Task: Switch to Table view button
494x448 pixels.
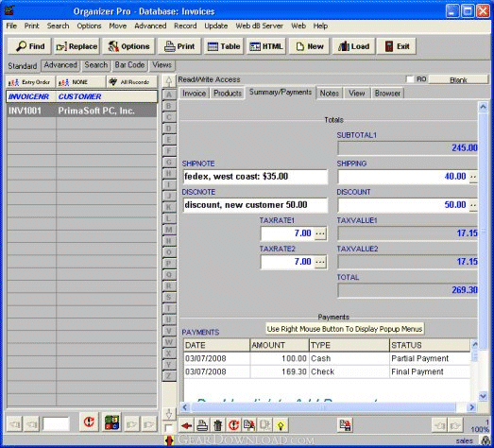Action: (224, 46)
